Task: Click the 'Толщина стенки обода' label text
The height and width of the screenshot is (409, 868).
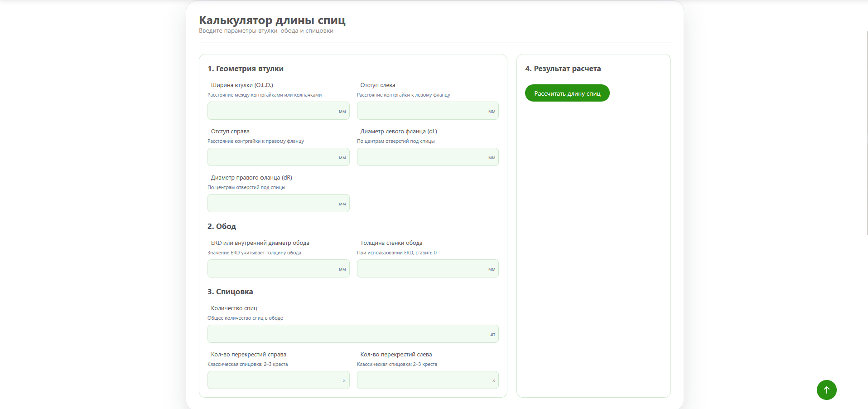Action: point(391,243)
